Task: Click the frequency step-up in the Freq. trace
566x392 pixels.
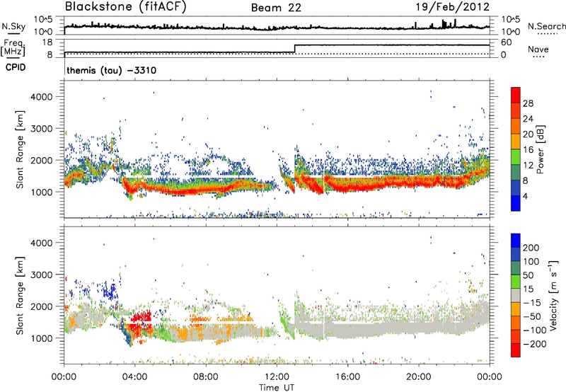Action: coord(295,49)
